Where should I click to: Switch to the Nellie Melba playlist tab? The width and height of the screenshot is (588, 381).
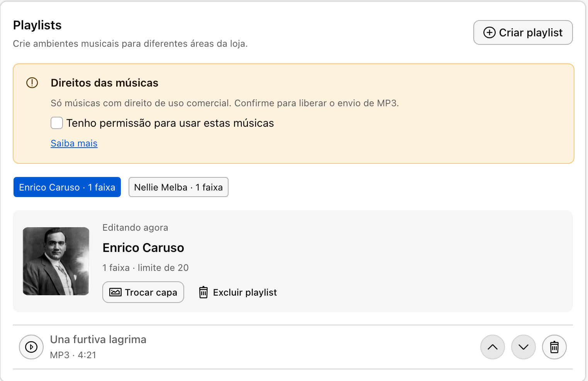point(178,187)
